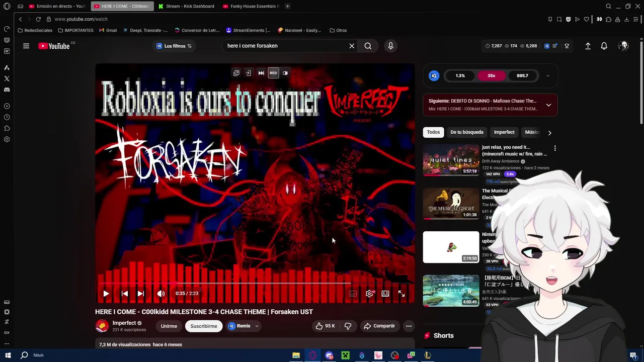Go back in browser history
Image resolution: width=644 pixels, height=362 pixels.
tap(20, 19)
